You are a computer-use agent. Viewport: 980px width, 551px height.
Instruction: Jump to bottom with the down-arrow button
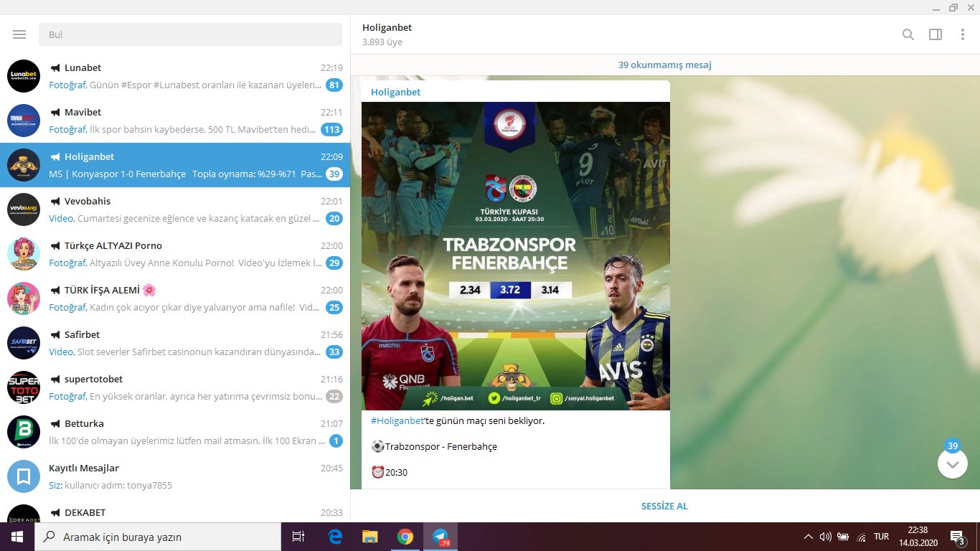point(953,463)
